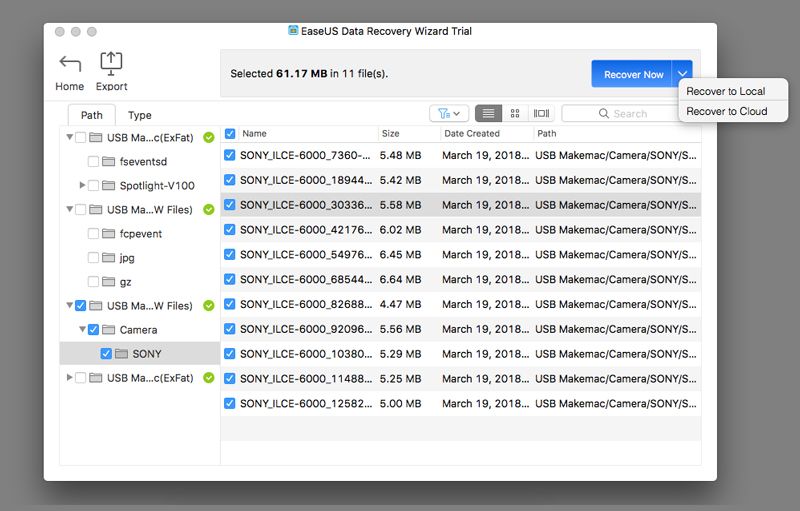Click the Spotlight-V100 folder icon

pyautogui.click(x=108, y=186)
